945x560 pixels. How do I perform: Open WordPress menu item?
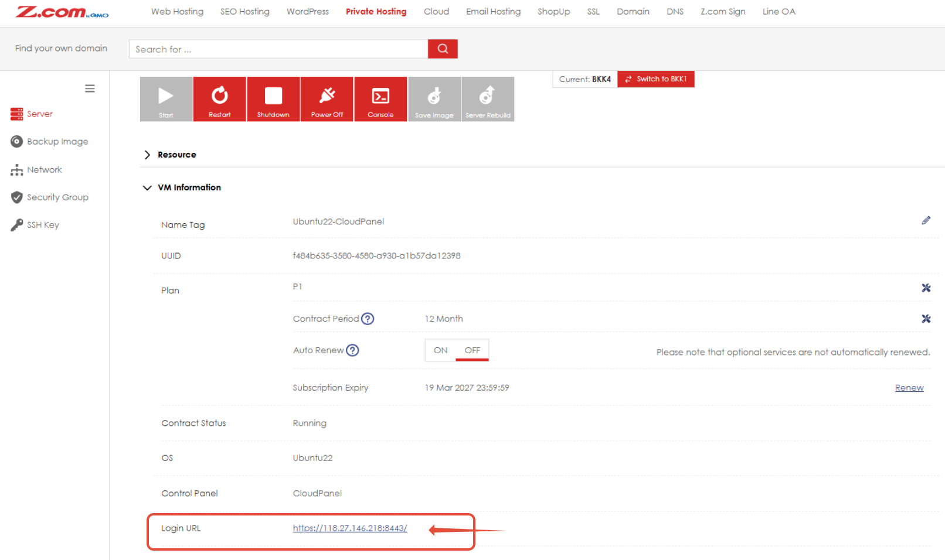coord(308,12)
